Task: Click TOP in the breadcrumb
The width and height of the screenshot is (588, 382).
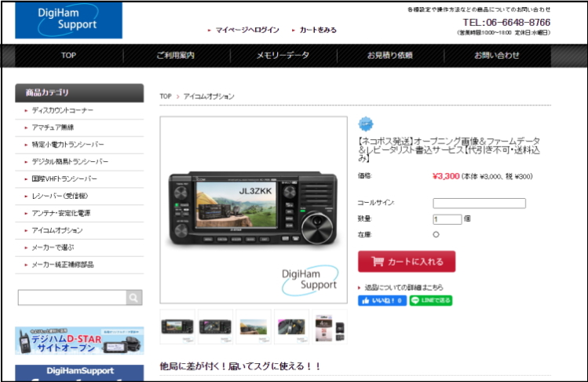Action: pos(166,97)
